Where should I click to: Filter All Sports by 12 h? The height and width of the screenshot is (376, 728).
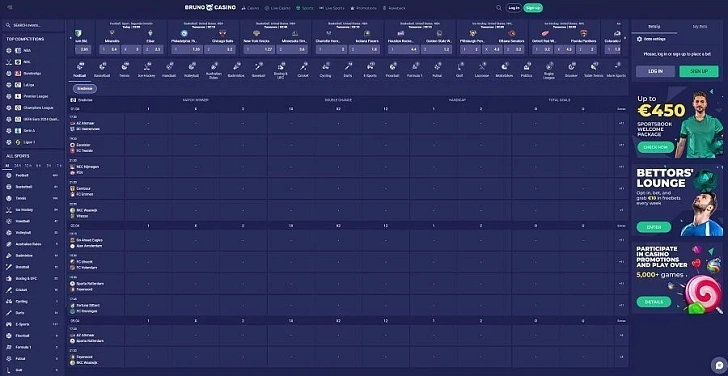point(28,166)
